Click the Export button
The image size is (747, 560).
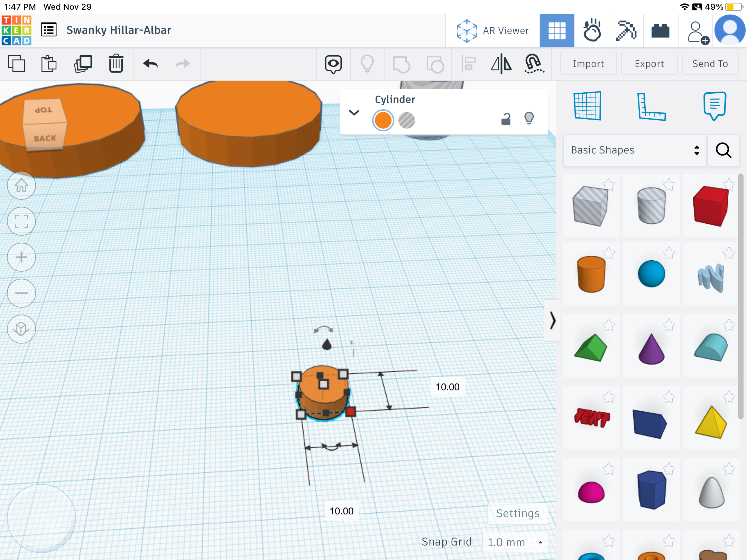(649, 64)
